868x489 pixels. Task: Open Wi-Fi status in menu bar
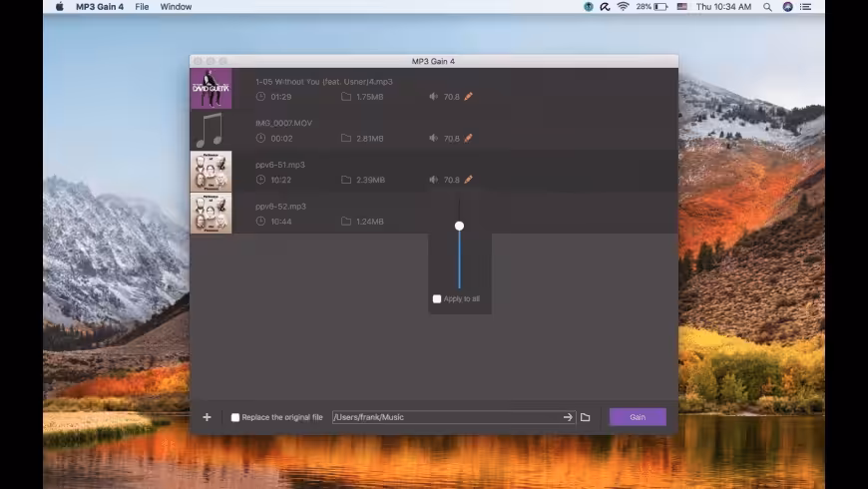click(624, 7)
